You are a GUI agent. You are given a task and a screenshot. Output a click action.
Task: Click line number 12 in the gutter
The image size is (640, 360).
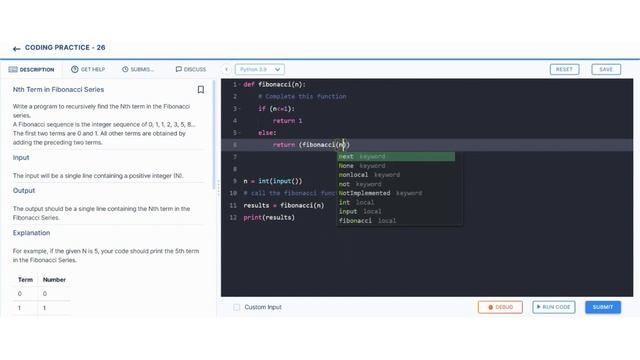233,218
